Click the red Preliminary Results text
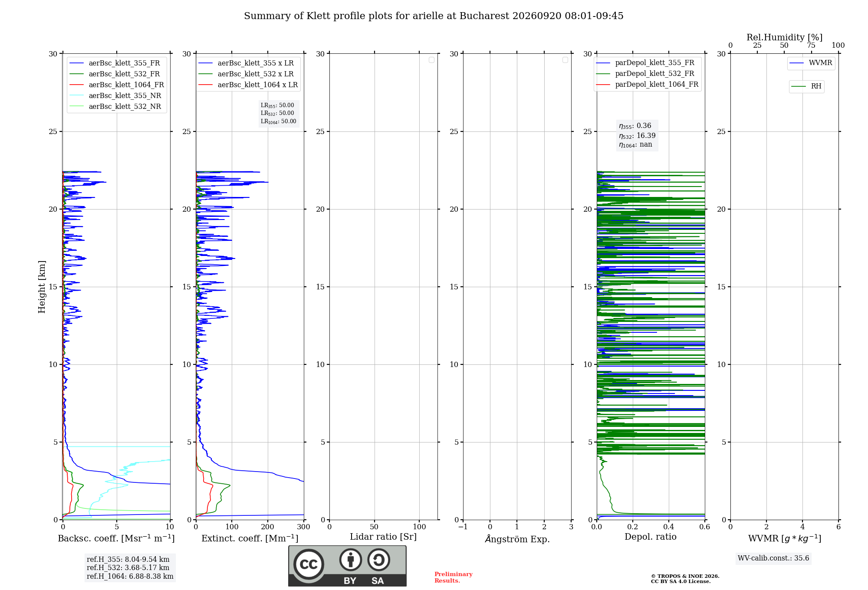This screenshot has height=590, width=868. (x=454, y=577)
